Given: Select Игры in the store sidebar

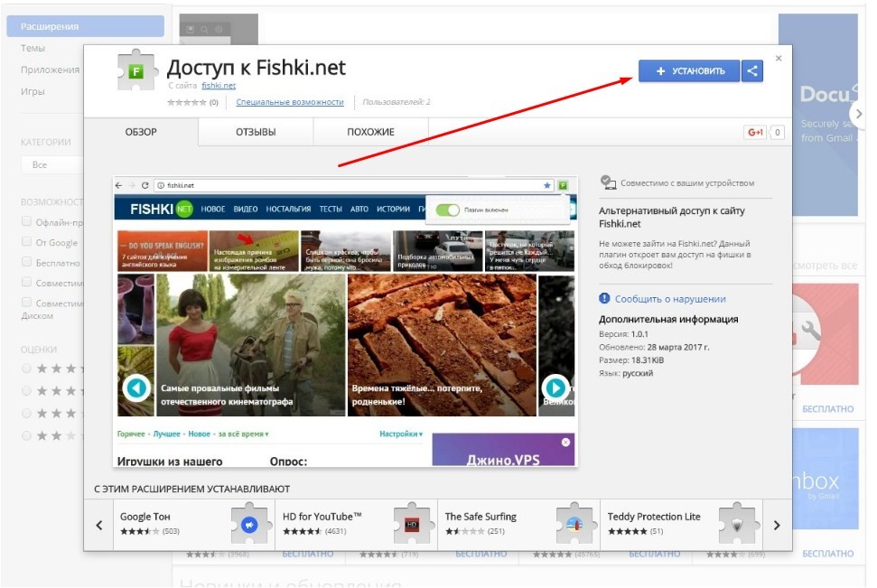Looking at the screenshot, I should click(33, 91).
